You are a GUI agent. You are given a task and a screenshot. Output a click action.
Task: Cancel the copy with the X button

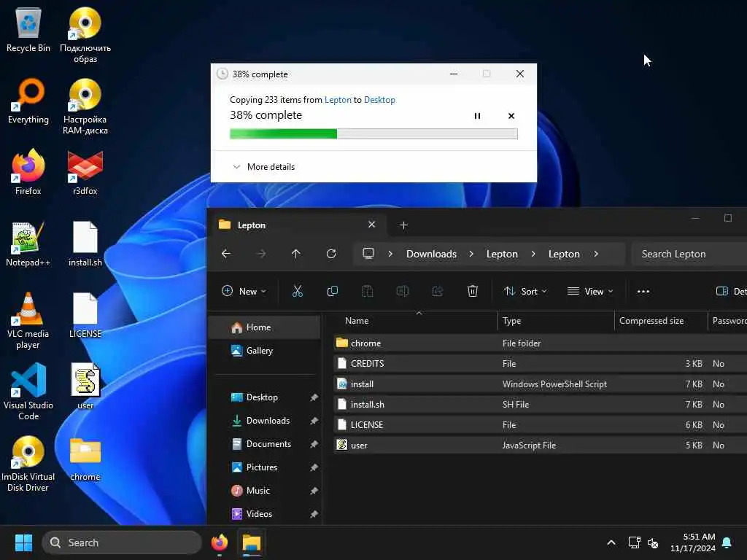click(511, 116)
